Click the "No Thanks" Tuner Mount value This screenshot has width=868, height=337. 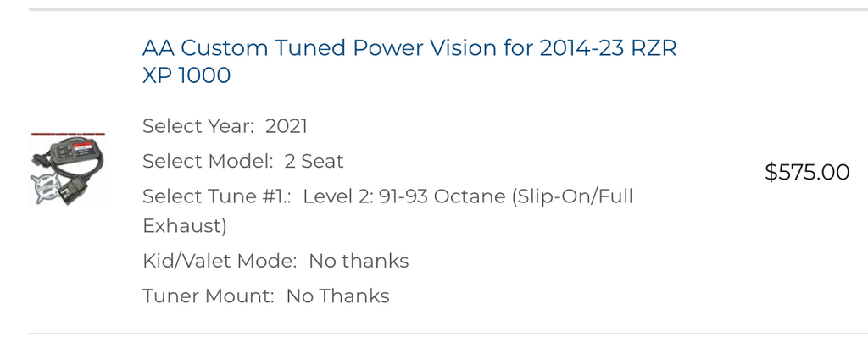(x=337, y=296)
